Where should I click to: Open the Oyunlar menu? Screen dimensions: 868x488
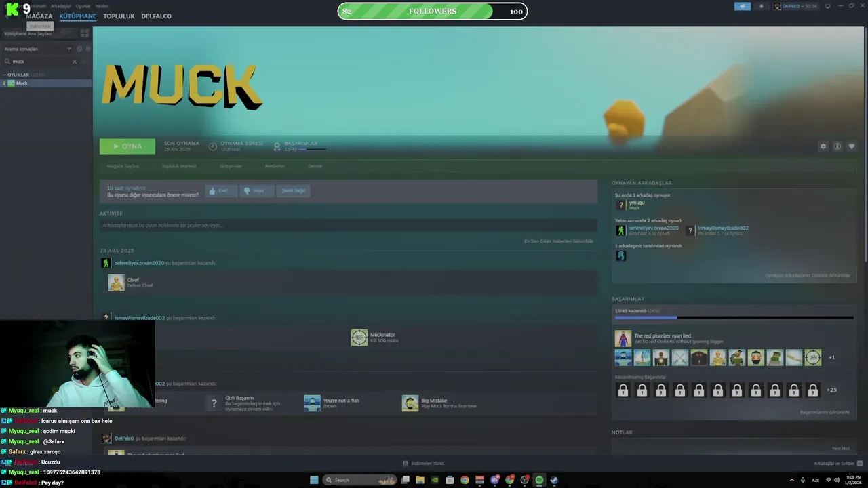(83, 6)
